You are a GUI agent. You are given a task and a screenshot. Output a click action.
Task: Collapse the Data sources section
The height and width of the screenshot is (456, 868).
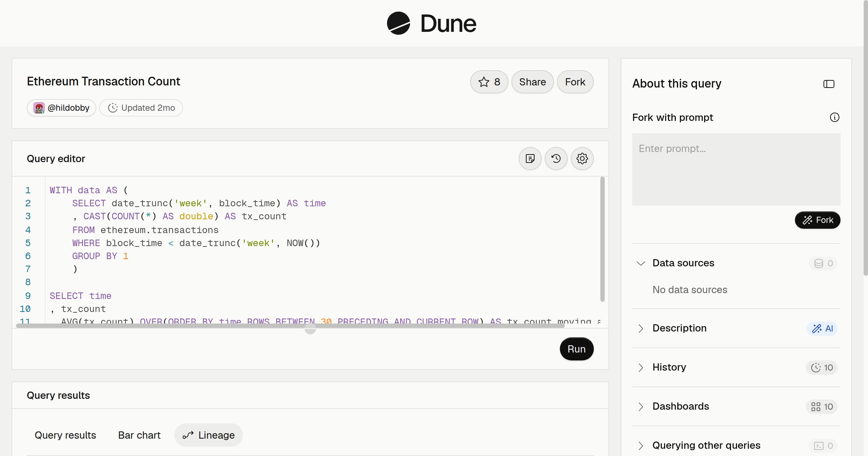641,263
